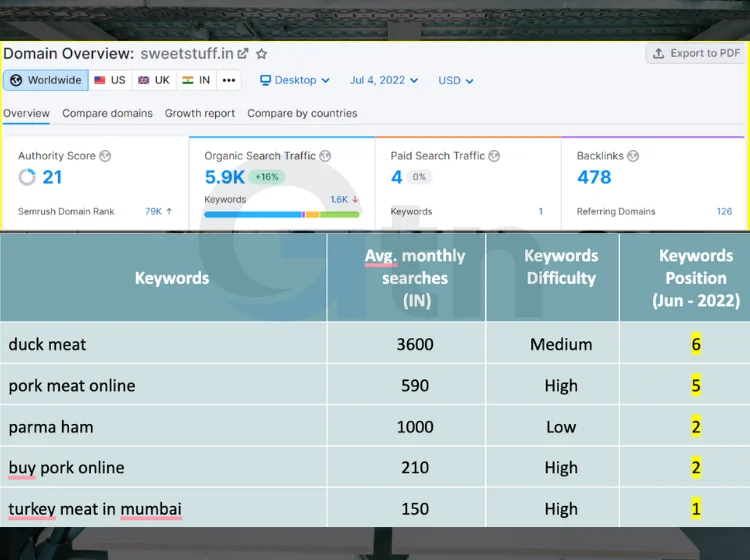The width and height of the screenshot is (750, 560).
Task: Open the external link icon beside the domain
Action: 243,54
